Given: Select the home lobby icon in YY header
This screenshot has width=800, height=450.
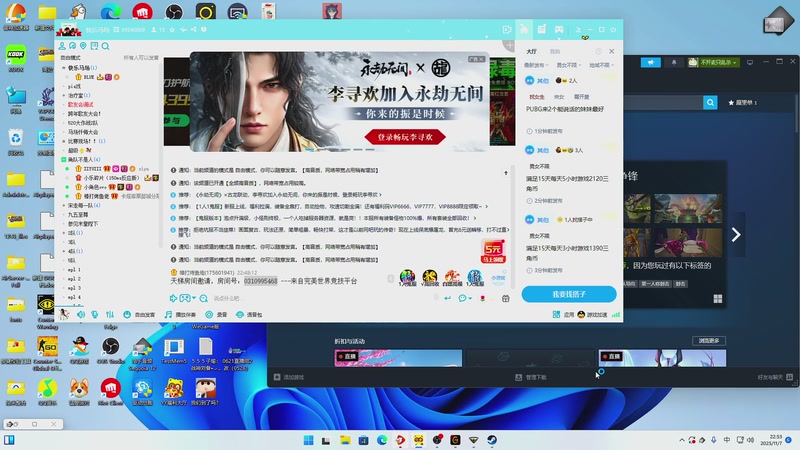Looking at the screenshot, I should click(x=524, y=30).
